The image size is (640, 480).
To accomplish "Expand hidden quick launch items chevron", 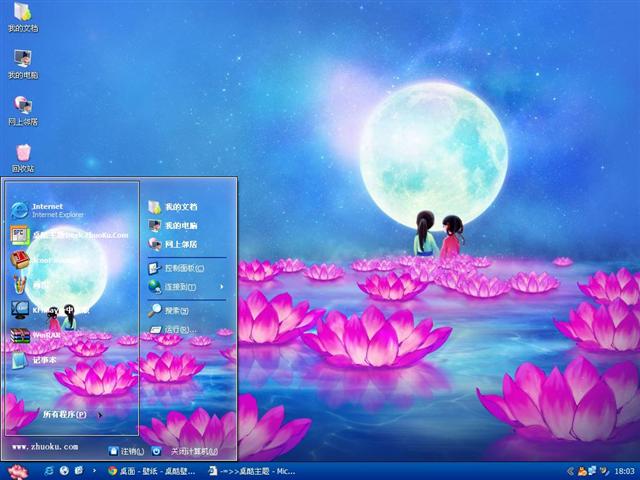I will (x=94, y=471).
